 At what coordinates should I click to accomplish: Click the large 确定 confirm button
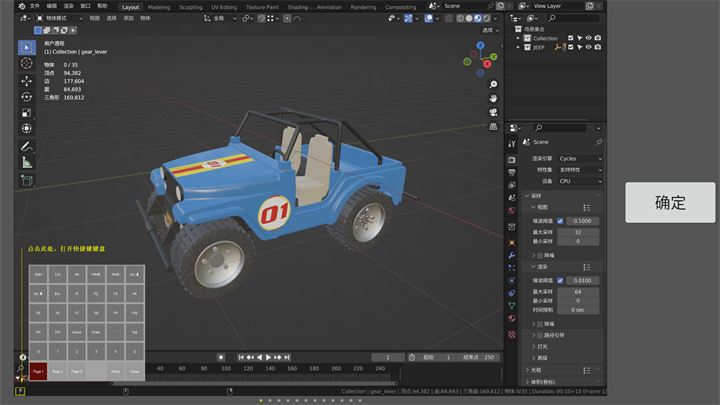click(x=670, y=202)
